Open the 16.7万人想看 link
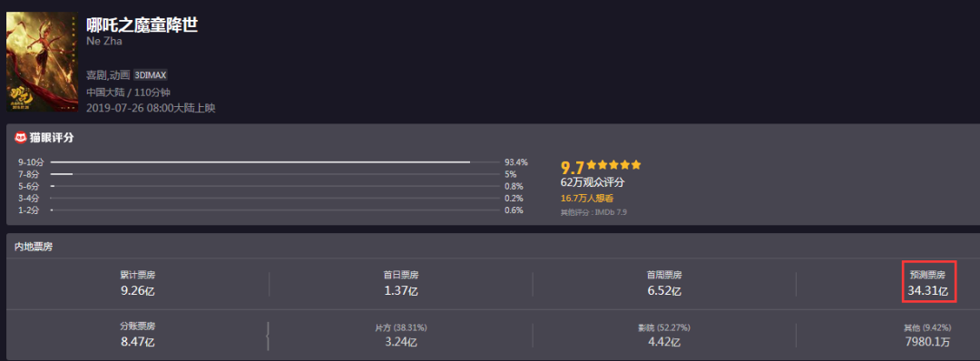The width and height of the screenshot is (980, 361). point(587,198)
